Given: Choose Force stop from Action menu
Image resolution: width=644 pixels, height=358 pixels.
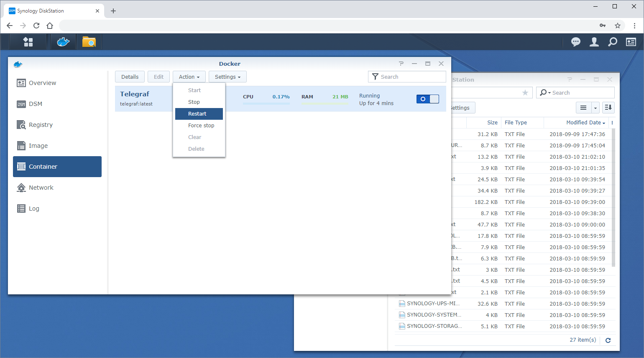Looking at the screenshot, I should (199, 126).
